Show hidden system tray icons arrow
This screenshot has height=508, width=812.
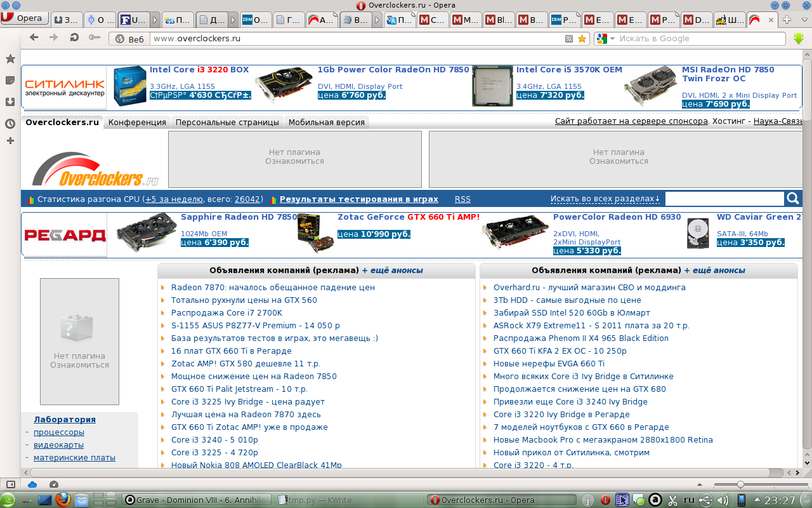click(757, 500)
